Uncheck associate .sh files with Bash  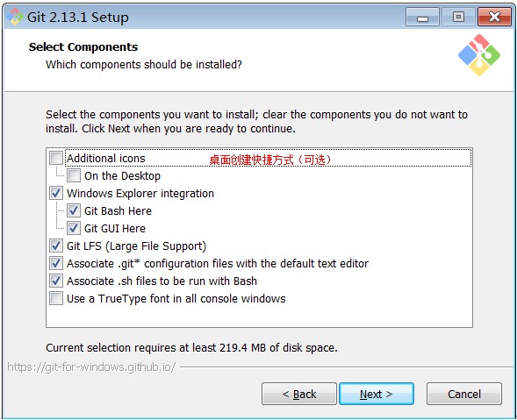tap(56, 281)
